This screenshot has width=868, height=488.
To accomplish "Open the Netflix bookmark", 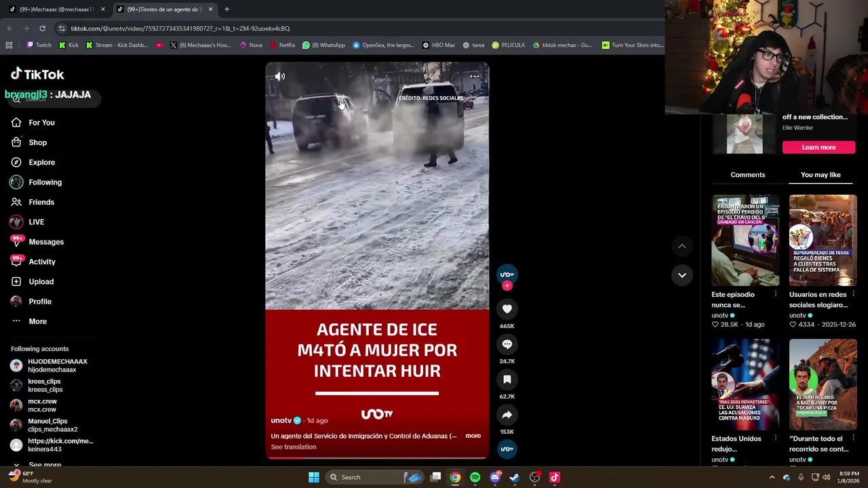I will click(x=283, y=45).
